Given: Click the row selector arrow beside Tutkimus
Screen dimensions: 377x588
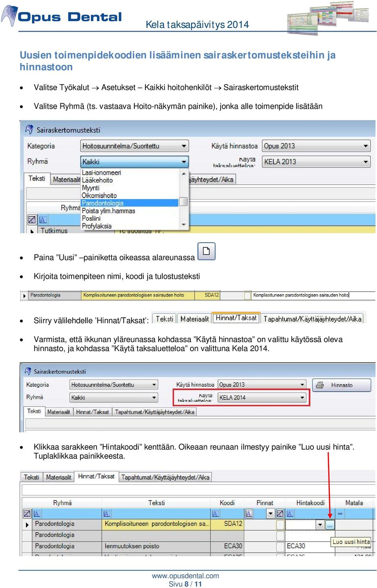Looking at the screenshot, I should click(x=32, y=231).
